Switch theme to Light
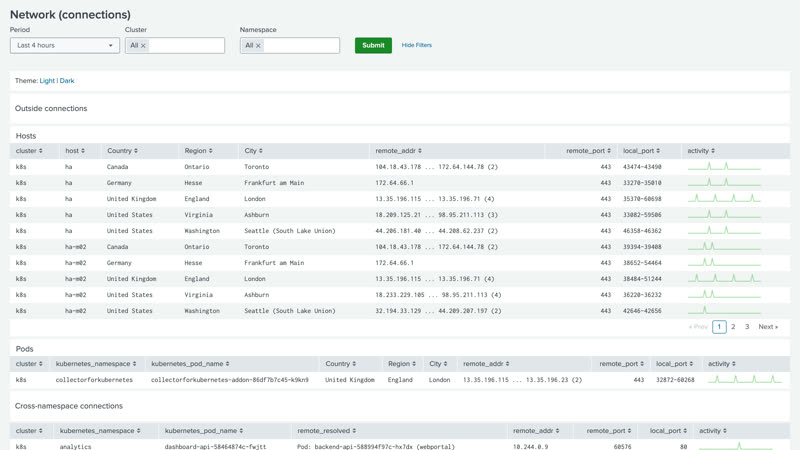Screen dimensions: 800x450 pyautogui.click(x=47, y=81)
